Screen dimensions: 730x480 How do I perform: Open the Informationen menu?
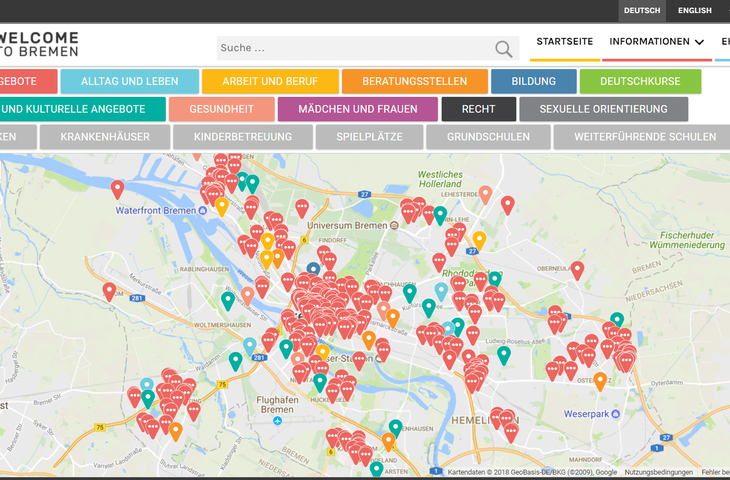point(649,42)
